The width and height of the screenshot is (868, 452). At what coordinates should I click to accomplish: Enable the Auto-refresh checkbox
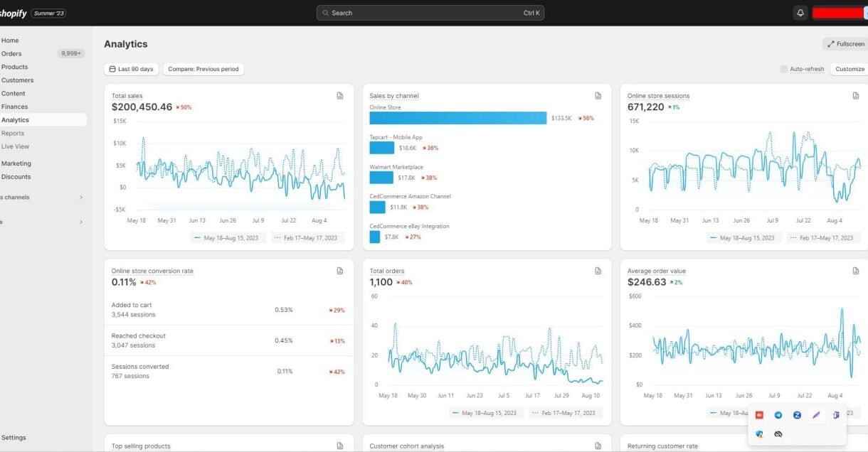click(x=784, y=69)
